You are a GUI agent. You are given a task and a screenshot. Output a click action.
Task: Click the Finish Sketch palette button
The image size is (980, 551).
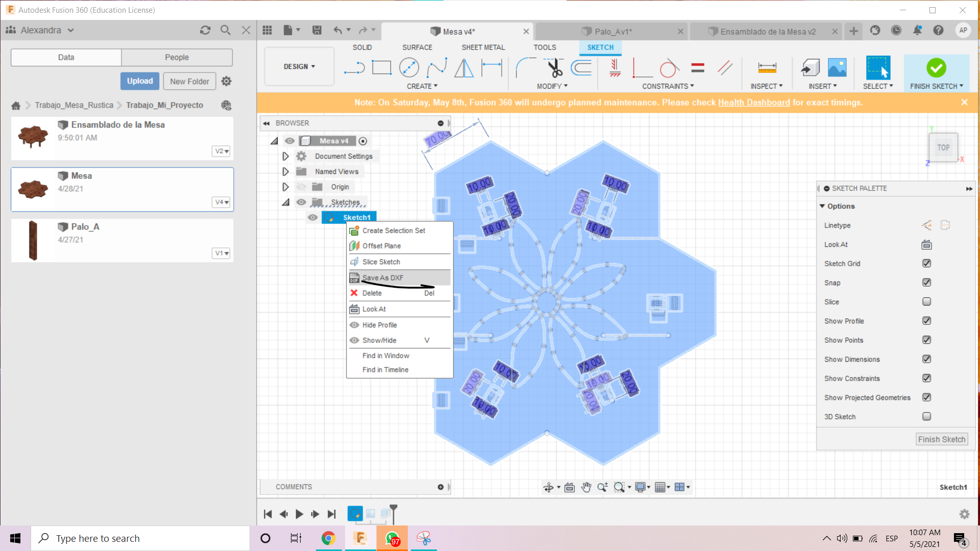click(x=942, y=439)
